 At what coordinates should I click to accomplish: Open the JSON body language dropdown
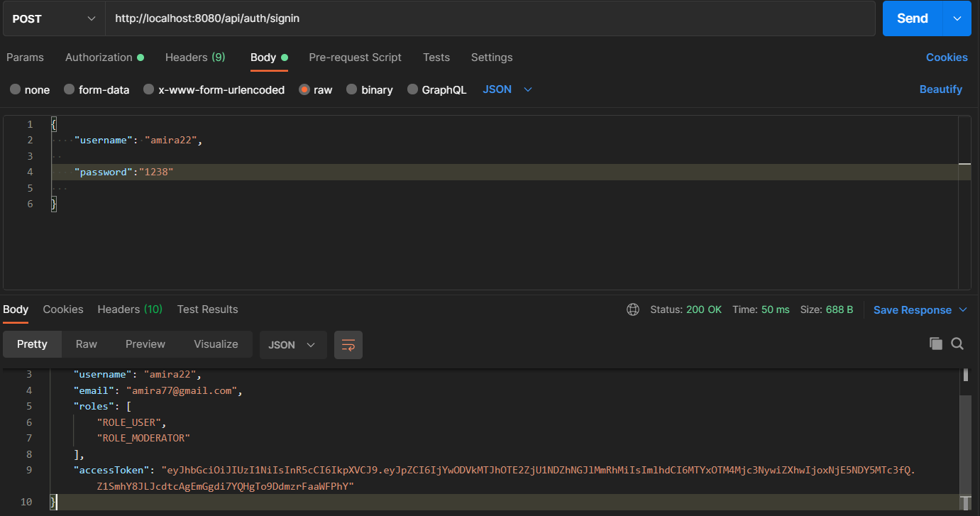tap(507, 89)
